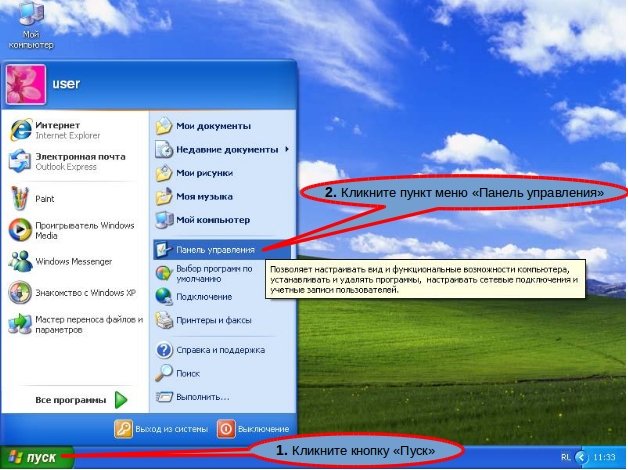This screenshot has width=628, height=470.
Task: Click the Мой компьютер icon in Start menu
Action: (x=164, y=220)
